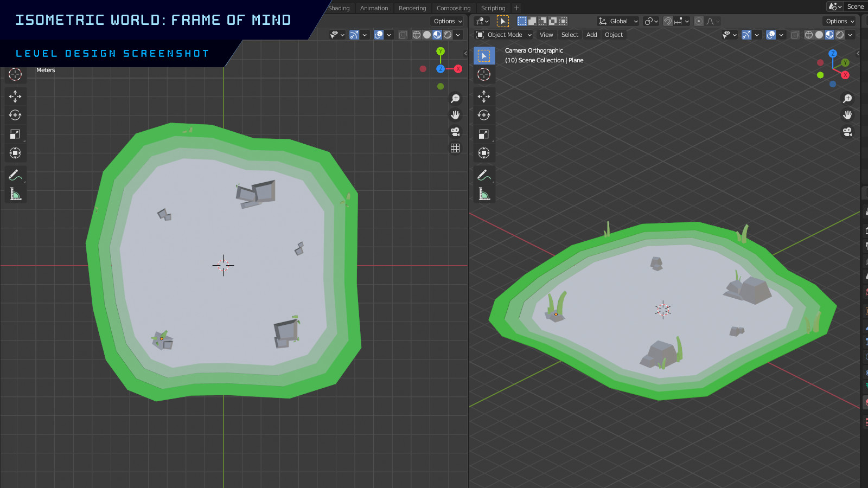Select the Scale tool in the left toolbar
868x488 pixels.
(15, 134)
